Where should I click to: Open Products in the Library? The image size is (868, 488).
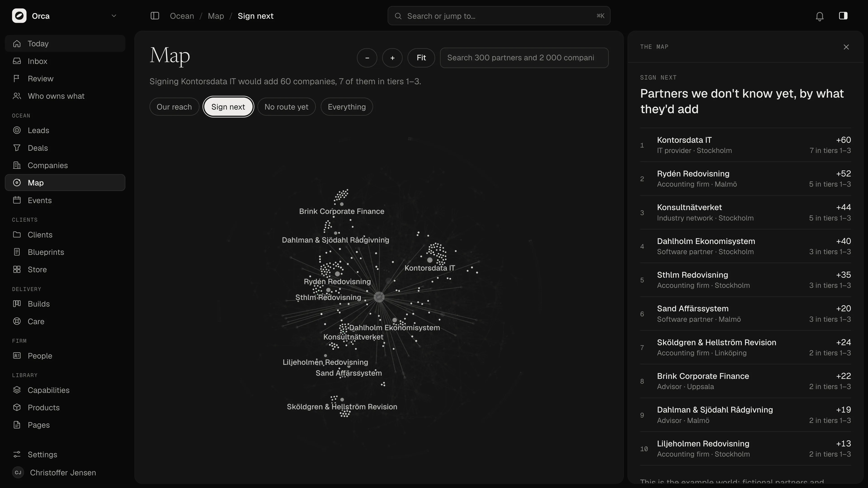[x=65, y=408]
